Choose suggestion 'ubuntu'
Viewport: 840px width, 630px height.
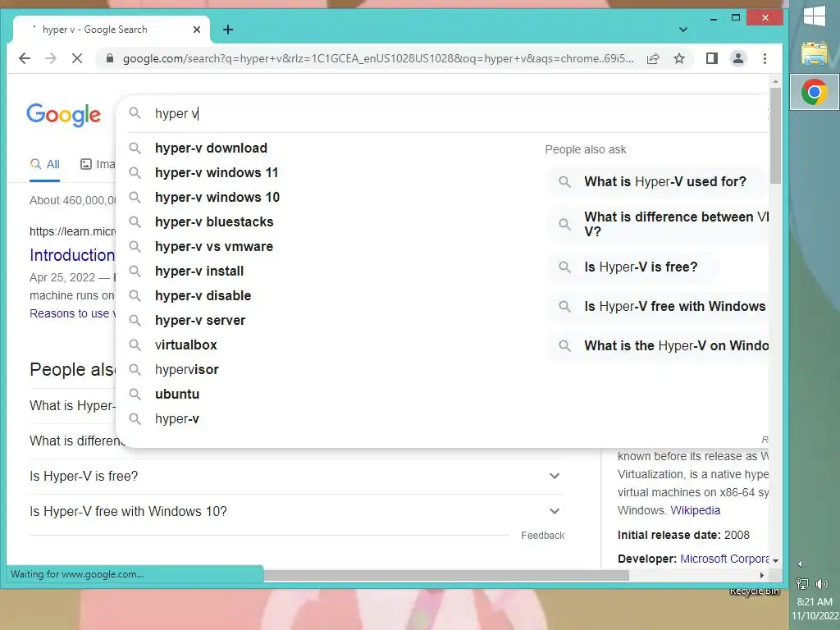pyautogui.click(x=177, y=395)
